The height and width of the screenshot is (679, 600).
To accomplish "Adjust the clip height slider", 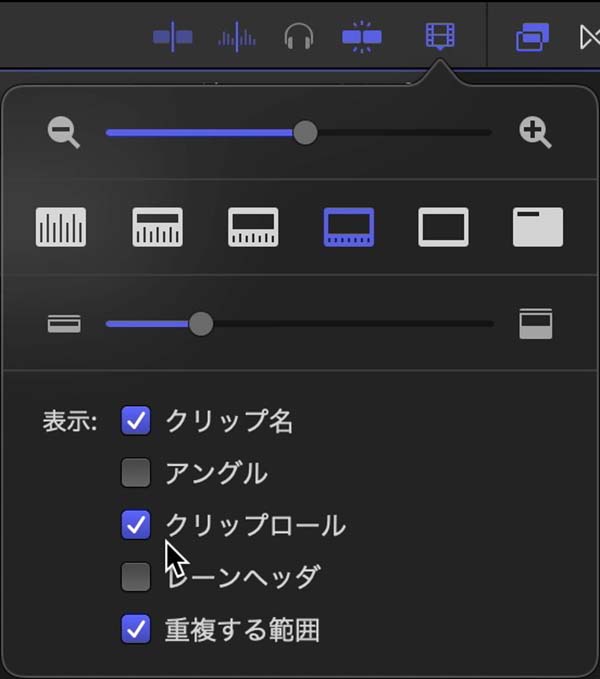I will pyautogui.click(x=300, y=324).
